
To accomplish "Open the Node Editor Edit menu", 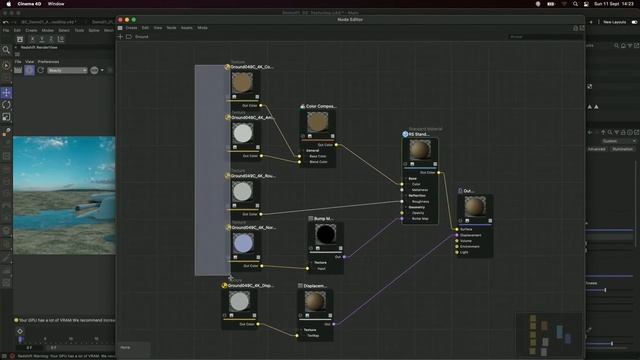I will coord(145,28).
